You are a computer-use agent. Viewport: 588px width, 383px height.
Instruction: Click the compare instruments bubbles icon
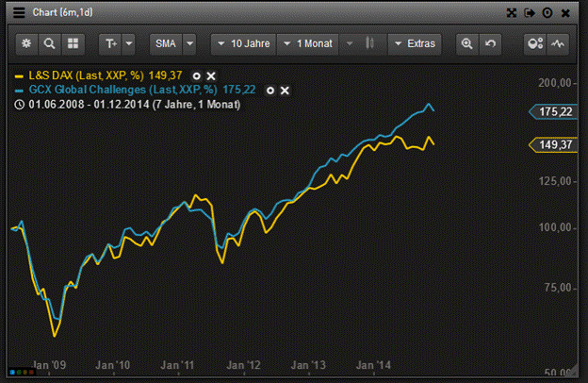[534, 44]
